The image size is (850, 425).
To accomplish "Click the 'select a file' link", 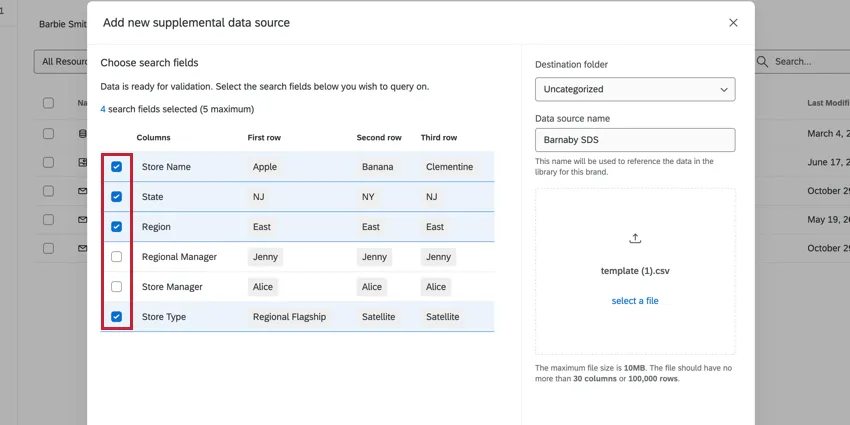I will (x=634, y=301).
